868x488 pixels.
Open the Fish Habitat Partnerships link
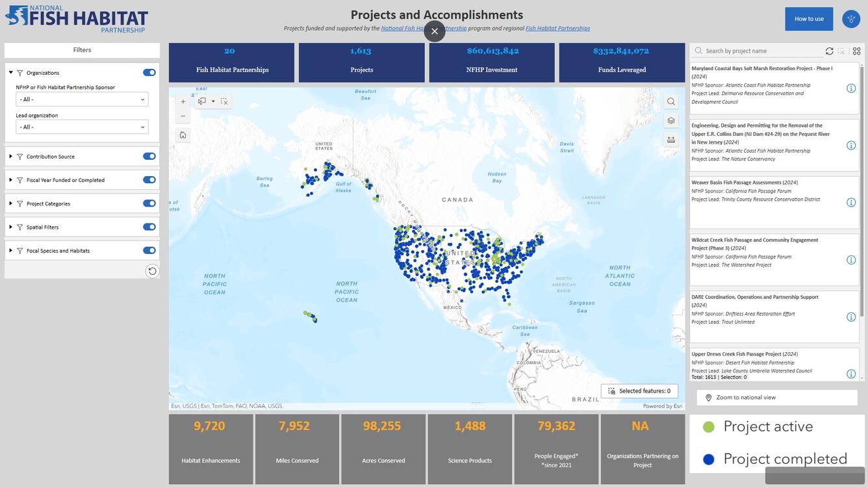pos(557,28)
